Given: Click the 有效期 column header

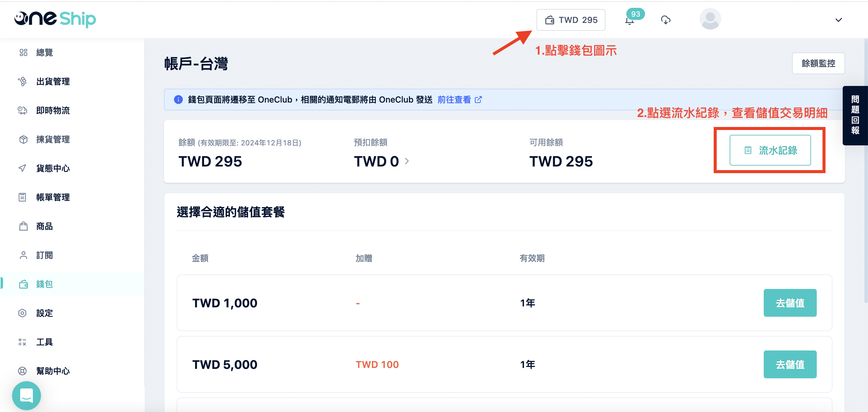Looking at the screenshot, I should coord(532,258).
